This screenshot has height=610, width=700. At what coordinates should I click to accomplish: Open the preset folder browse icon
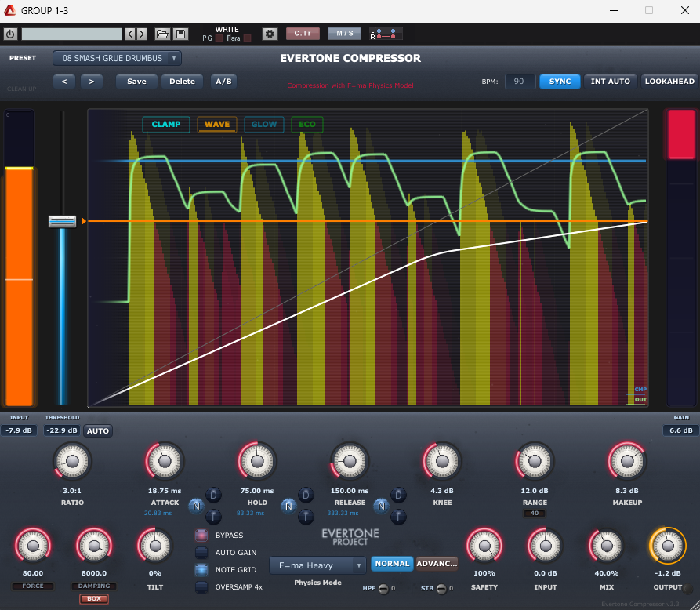click(x=162, y=34)
